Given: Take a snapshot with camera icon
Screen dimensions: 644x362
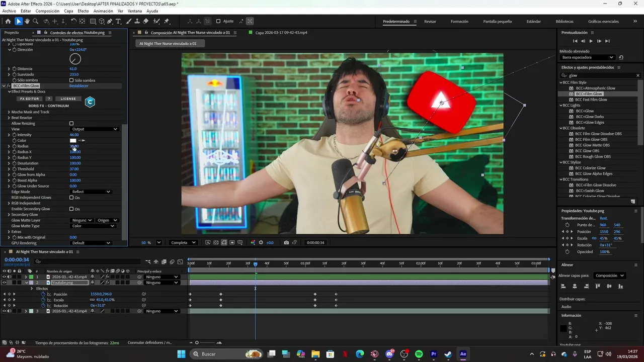Looking at the screenshot, I should (286, 242).
